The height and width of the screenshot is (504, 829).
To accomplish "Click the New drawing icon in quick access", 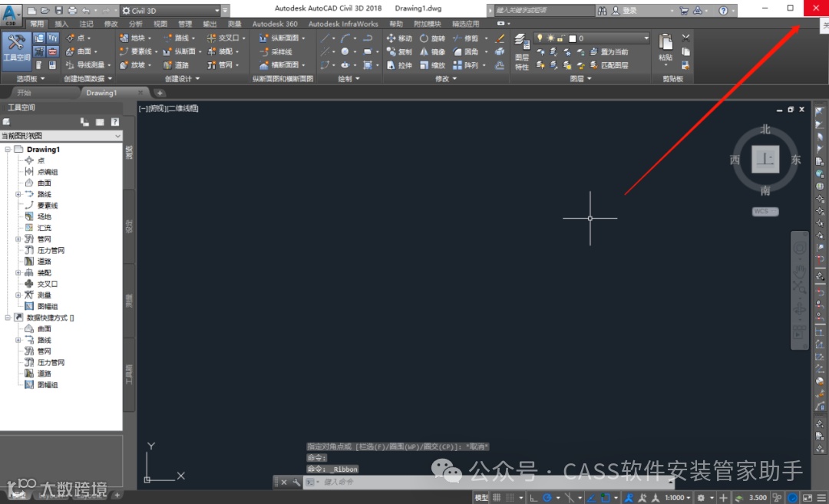I will [32, 10].
